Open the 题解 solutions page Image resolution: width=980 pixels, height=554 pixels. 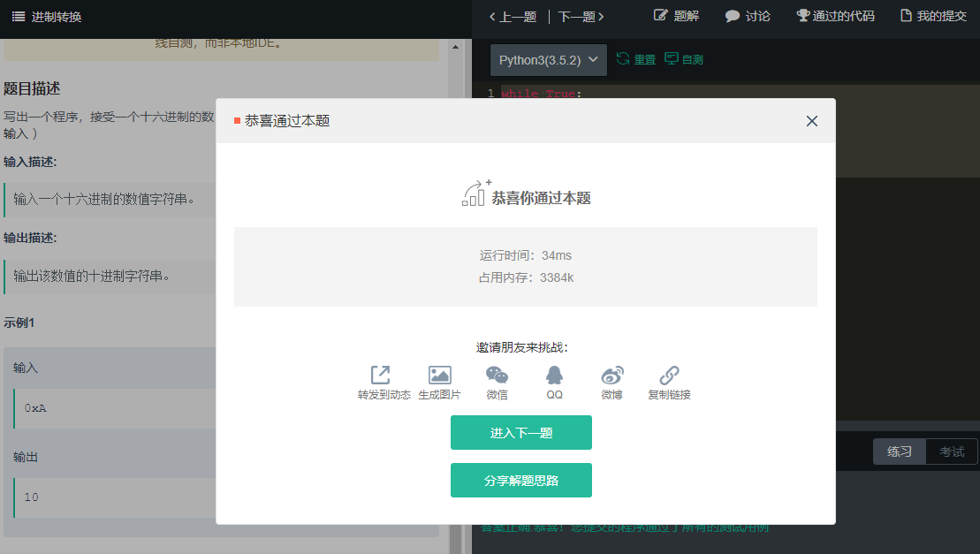(x=676, y=16)
